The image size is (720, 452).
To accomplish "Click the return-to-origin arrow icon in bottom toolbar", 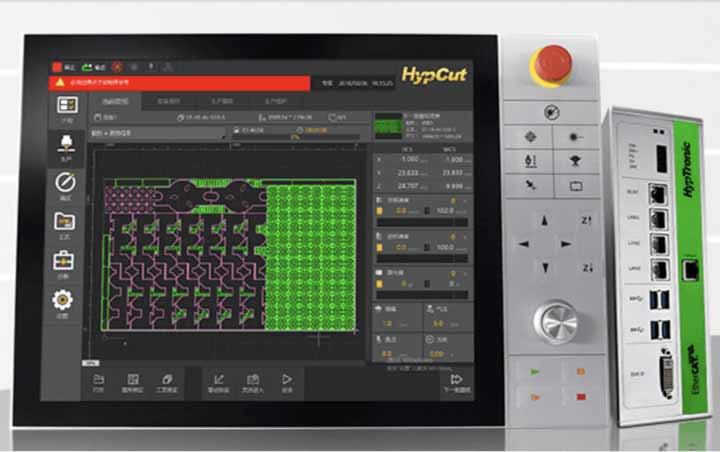I will (x=219, y=379).
